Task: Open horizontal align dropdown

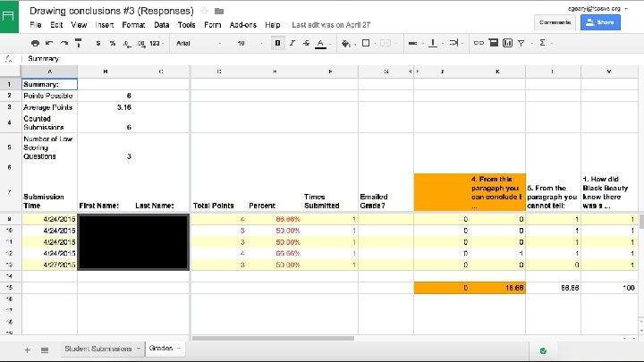Action: click(x=414, y=43)
